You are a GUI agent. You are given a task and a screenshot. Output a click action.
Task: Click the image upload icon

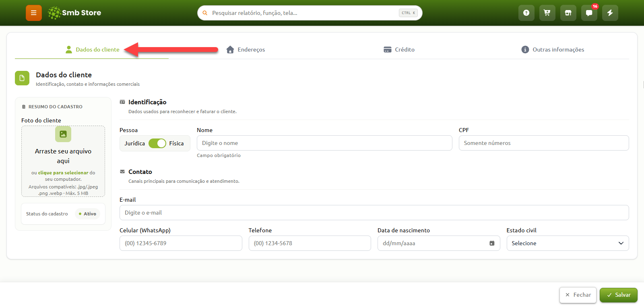63,134
